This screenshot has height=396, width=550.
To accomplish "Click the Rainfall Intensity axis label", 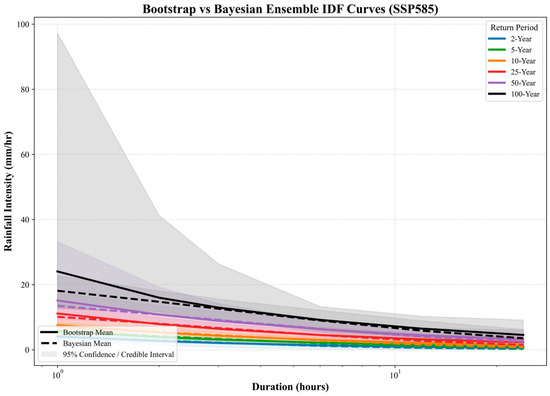I will (8, 191).
